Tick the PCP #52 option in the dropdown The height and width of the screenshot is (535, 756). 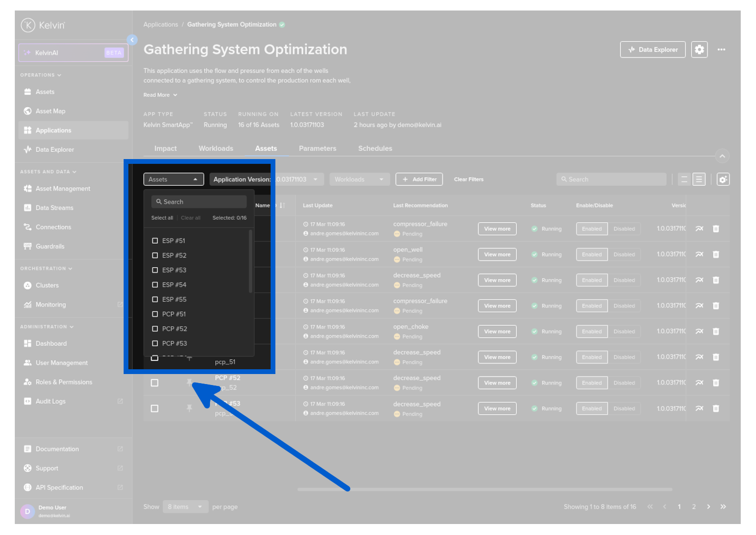[155, 329]
